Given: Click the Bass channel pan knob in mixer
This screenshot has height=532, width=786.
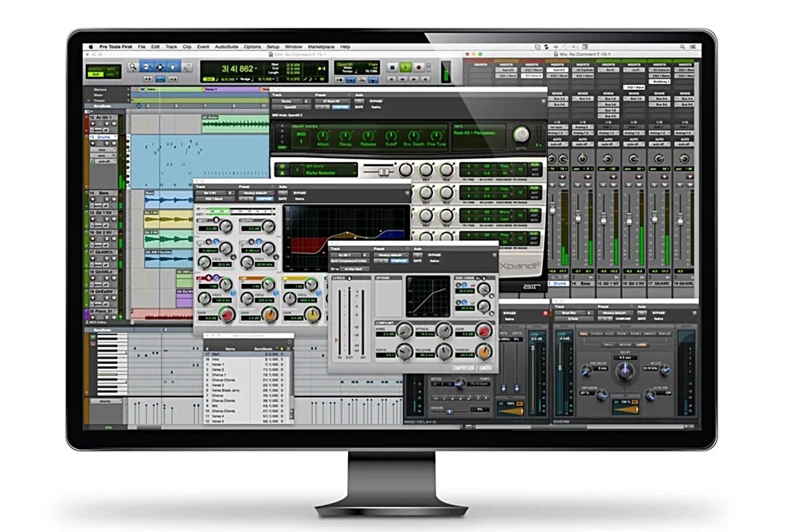Looking at the screenshot, I should coord(582,159).
